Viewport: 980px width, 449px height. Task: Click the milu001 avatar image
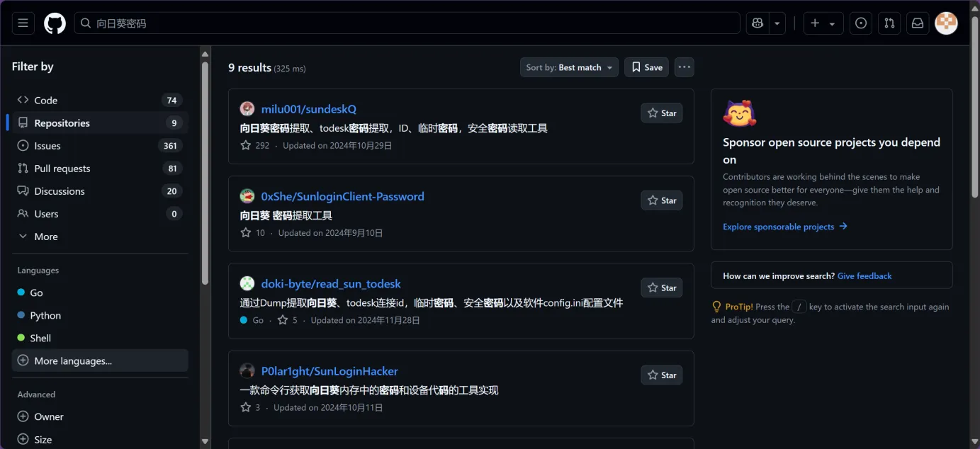click(x=247, y=108)
